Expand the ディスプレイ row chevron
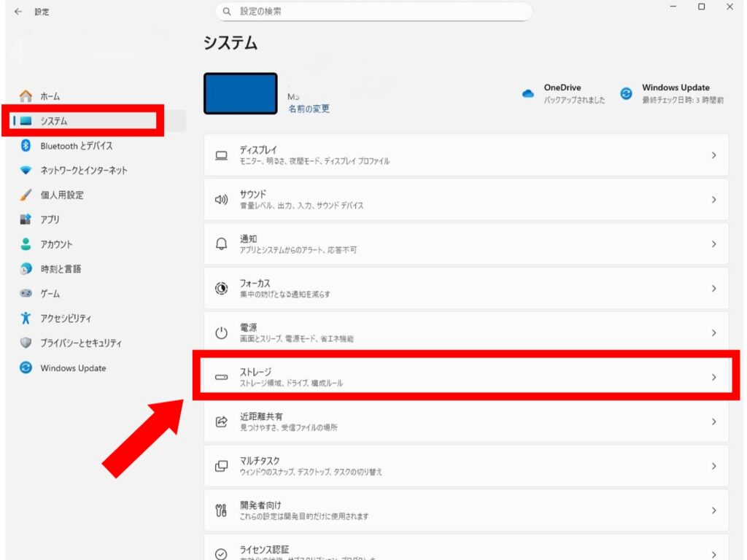The height and width of the screenshot is (560, 747). point(713,155)
